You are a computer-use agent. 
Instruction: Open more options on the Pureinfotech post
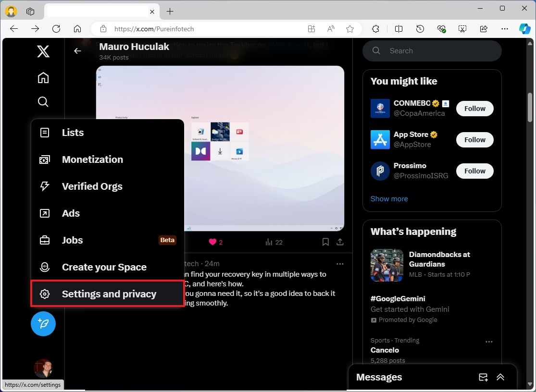pyautogui.click(x=340, y=264)
